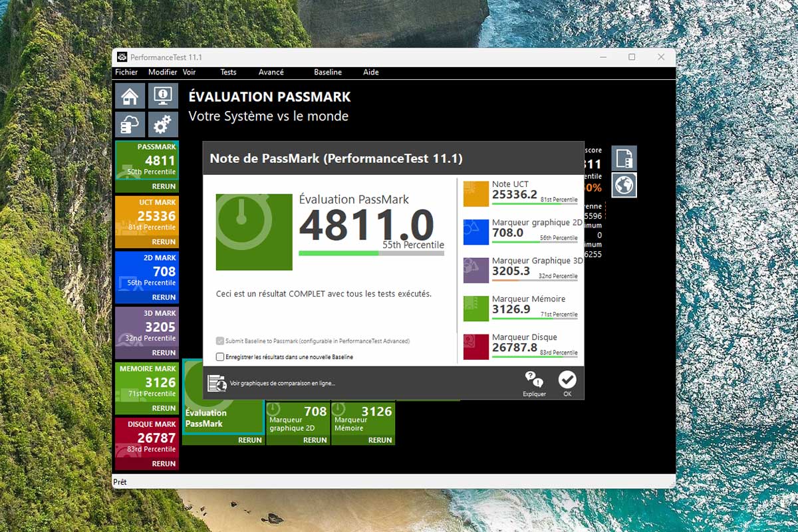The height and width of the screenshot is (532, 798).
Task: Click the red Marqueur Disque icon
Action: click(x=476, y=346)
